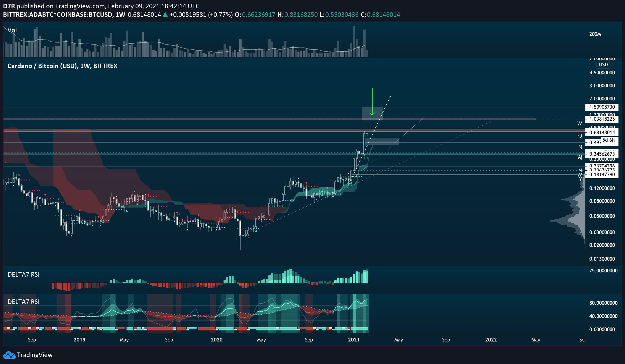Click the 200M volume scale label
The width and height of the screenshot is (625, 364).
[595, 34]
